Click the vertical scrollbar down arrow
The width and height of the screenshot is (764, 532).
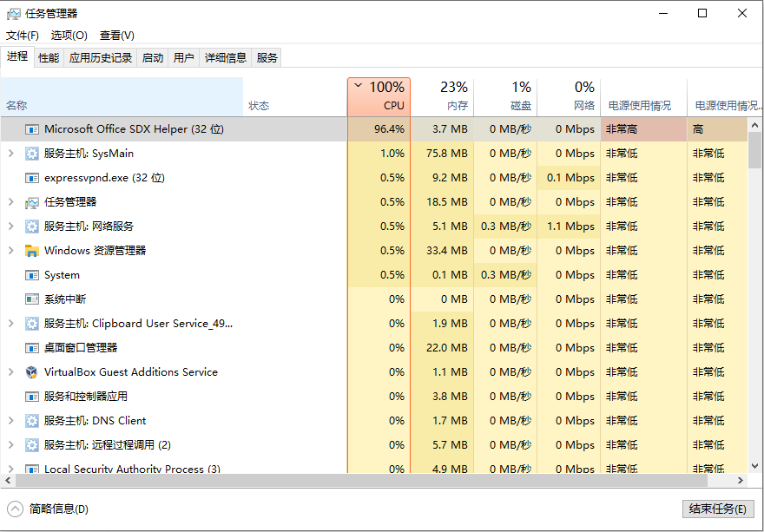(x=754, y=466)
